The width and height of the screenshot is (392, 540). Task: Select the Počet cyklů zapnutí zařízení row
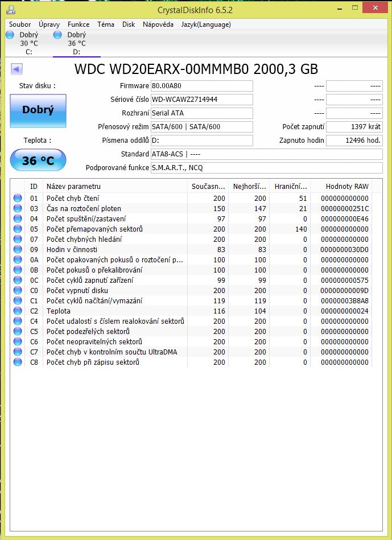click(x=191, y=280)
